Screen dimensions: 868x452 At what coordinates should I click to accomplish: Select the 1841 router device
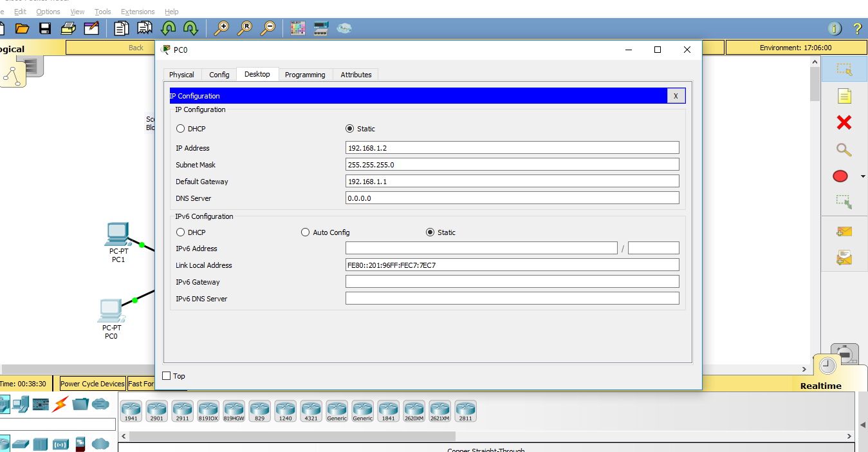pyautogui.click(x=389, y=411)
